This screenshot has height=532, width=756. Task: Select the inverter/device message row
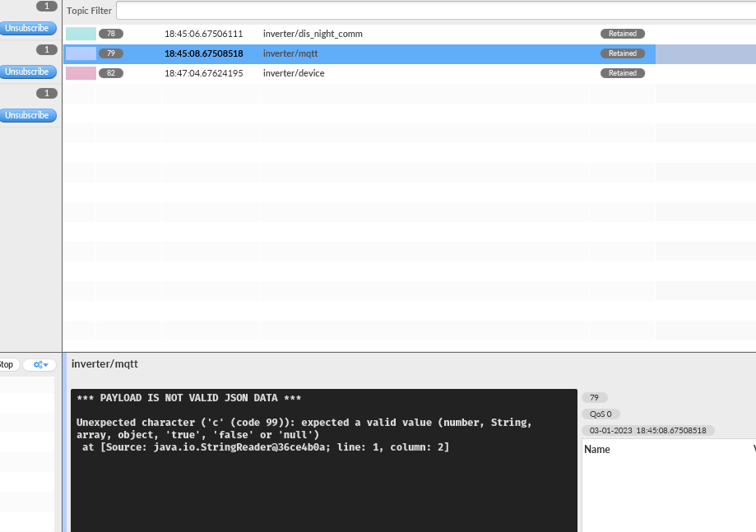(370, 72)
